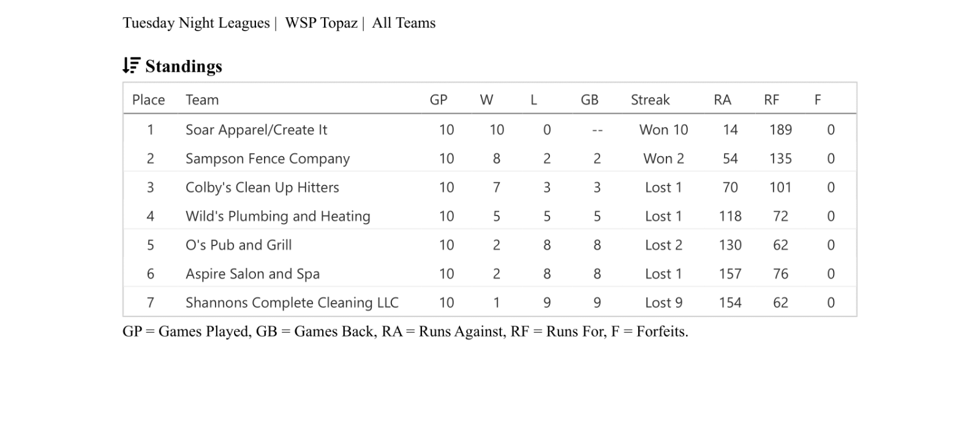This screenshot has height=439, width=980.
Task: Sort by the Place column header
Action: [x=148, y=100]
